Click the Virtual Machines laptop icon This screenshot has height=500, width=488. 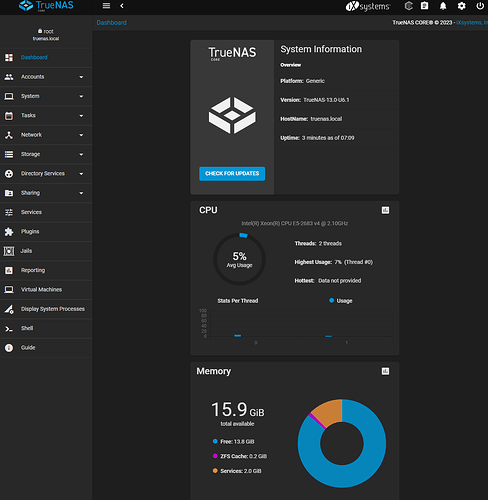9,290
